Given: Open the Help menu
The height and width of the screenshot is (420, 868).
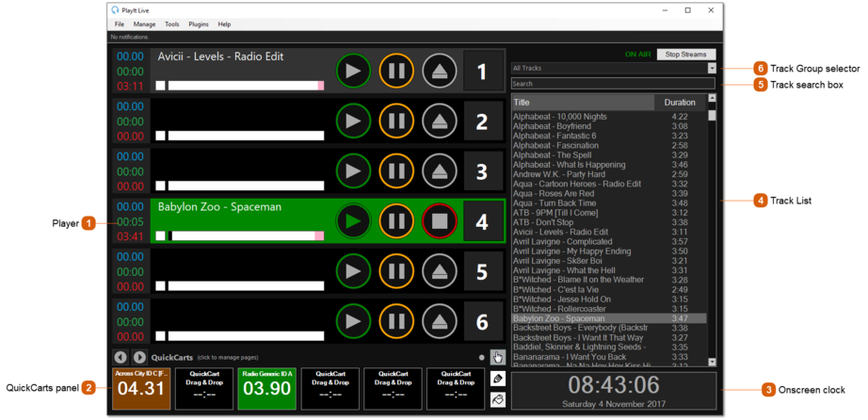Looking at the screenshot, I should [x=224, y=24].
